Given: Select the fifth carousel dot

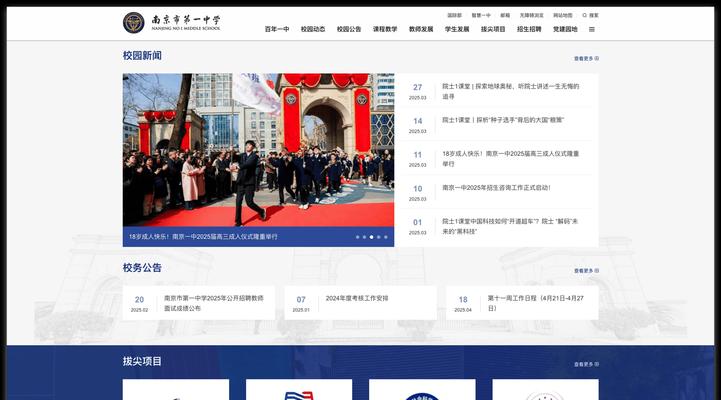Looking at the screenshot, I should click(x=386, y=237).
